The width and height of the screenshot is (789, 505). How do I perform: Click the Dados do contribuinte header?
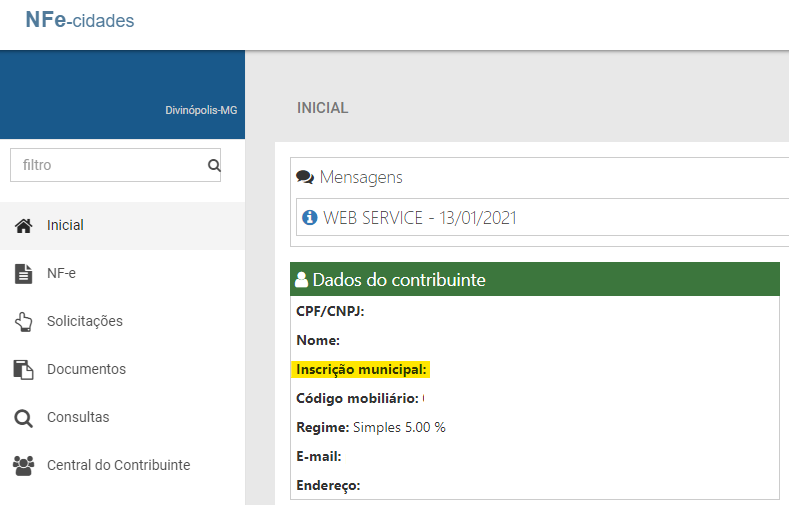(535, 279)
